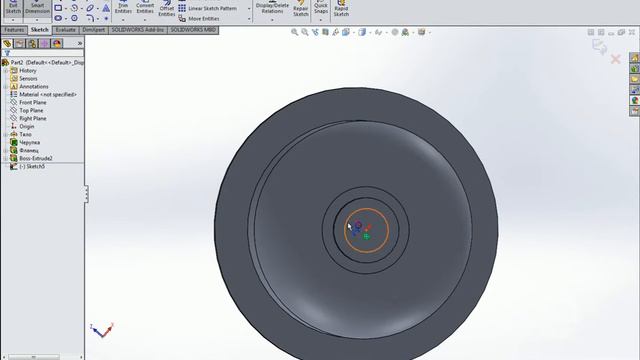640x360 pixels.
Task: Switch to SOLIDWORKS Add-Ins tab
Action: [138, 30]
